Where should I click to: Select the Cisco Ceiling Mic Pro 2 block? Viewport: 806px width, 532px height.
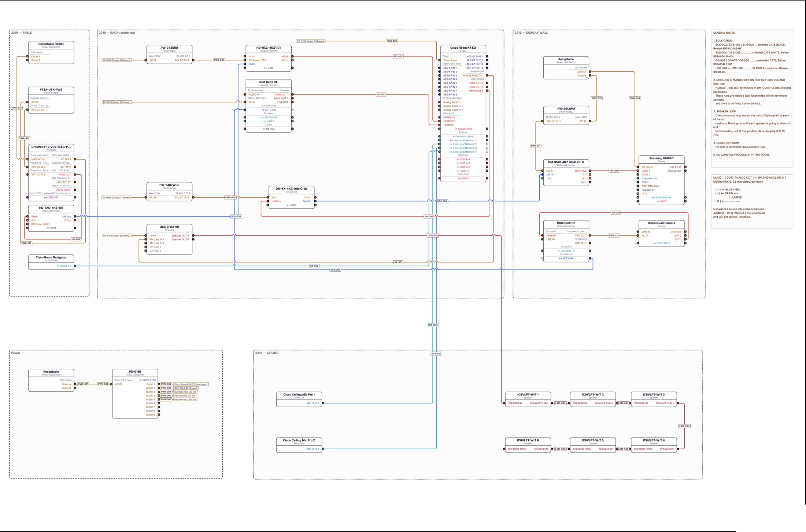[299, 445]
